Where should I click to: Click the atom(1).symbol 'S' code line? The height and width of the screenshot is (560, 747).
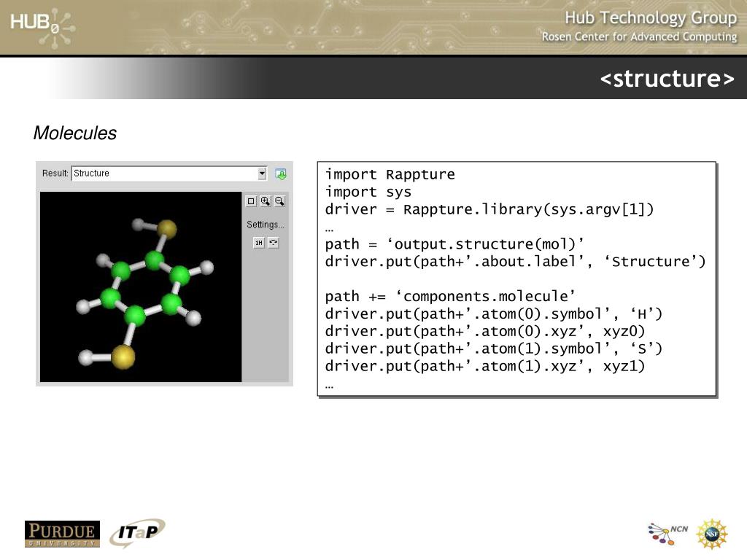point(494,349)
